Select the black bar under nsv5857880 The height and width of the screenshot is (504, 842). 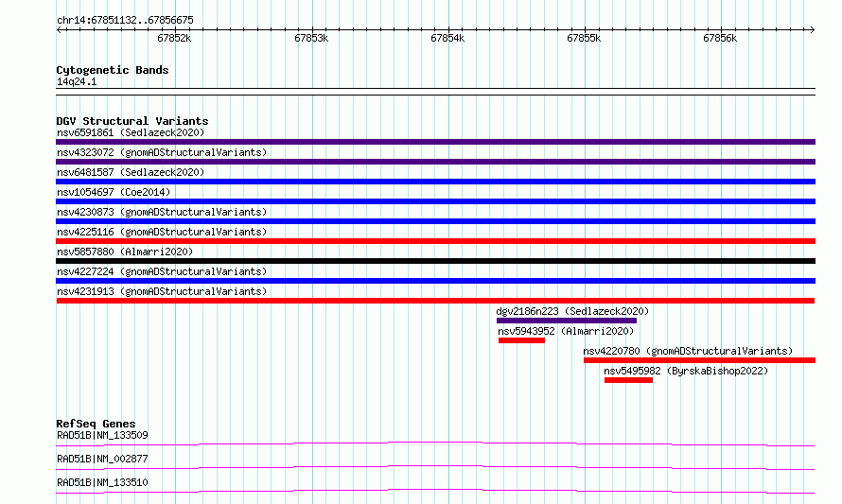(x=435, y=261)
